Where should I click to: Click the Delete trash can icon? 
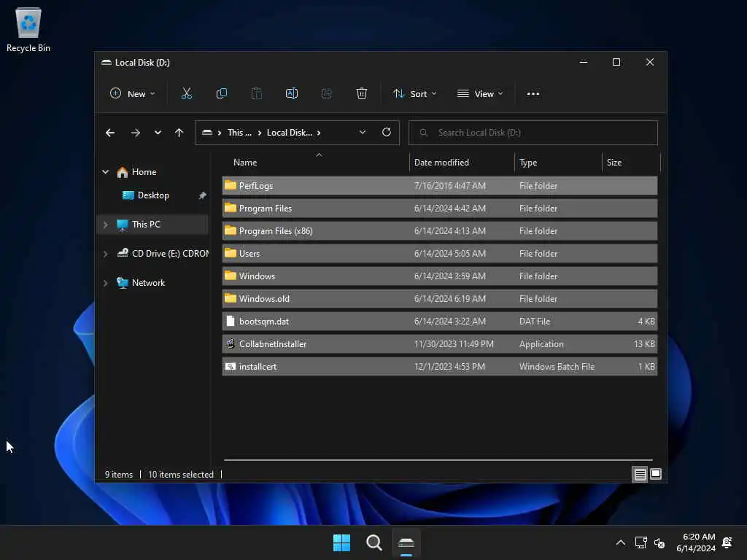click(362, 94)
